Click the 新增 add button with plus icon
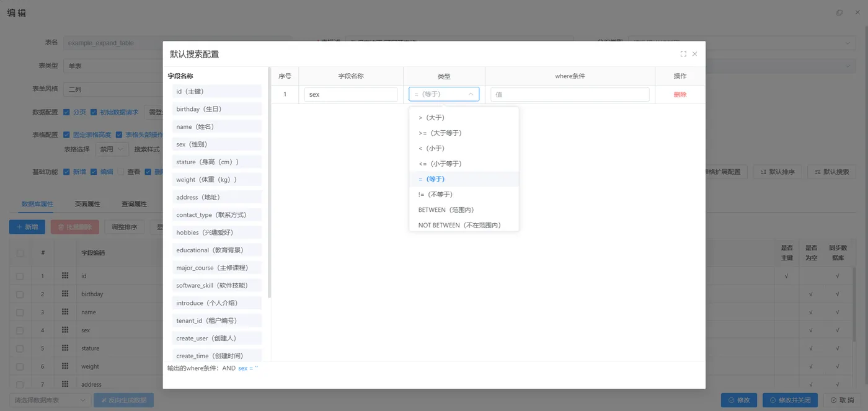 [x=27, y=227]
